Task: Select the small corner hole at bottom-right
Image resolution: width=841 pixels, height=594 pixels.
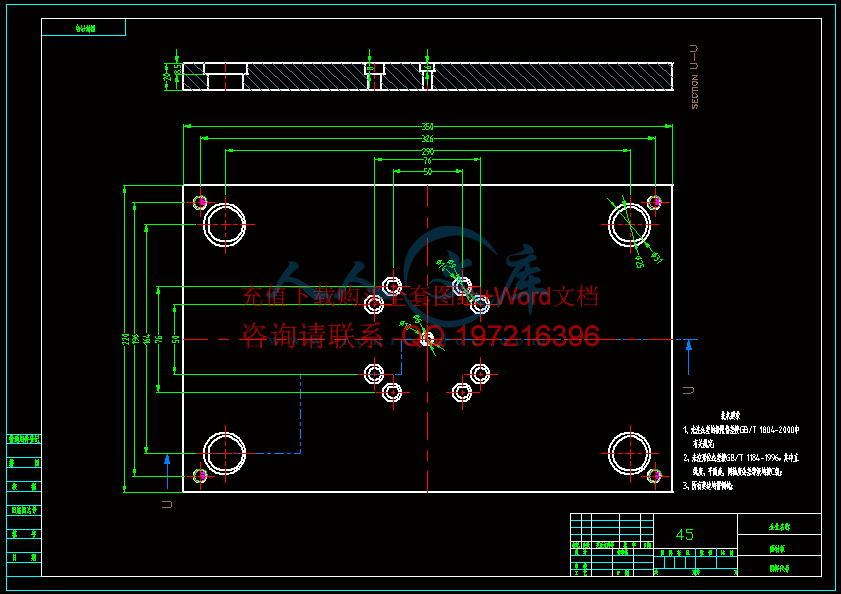Action: click(x=654, y=475)
